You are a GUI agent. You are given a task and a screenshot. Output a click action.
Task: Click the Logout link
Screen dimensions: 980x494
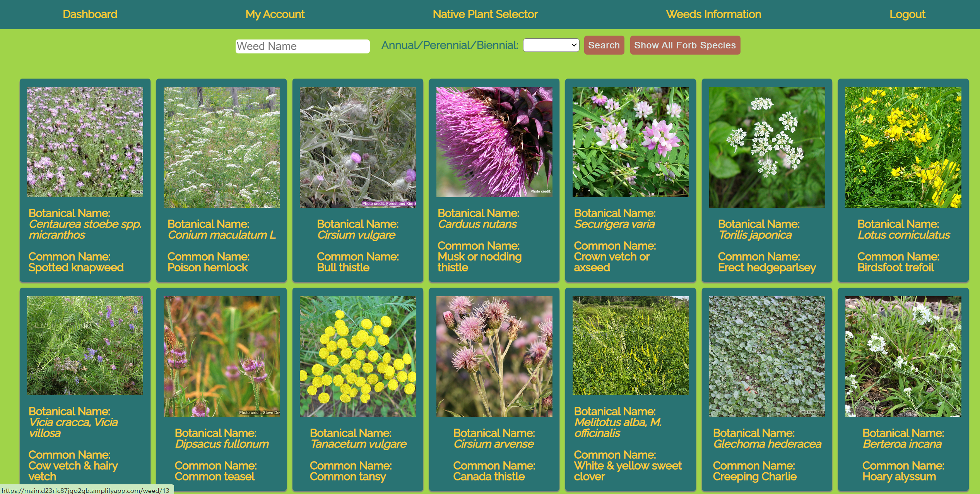click(x=907, y=14)
